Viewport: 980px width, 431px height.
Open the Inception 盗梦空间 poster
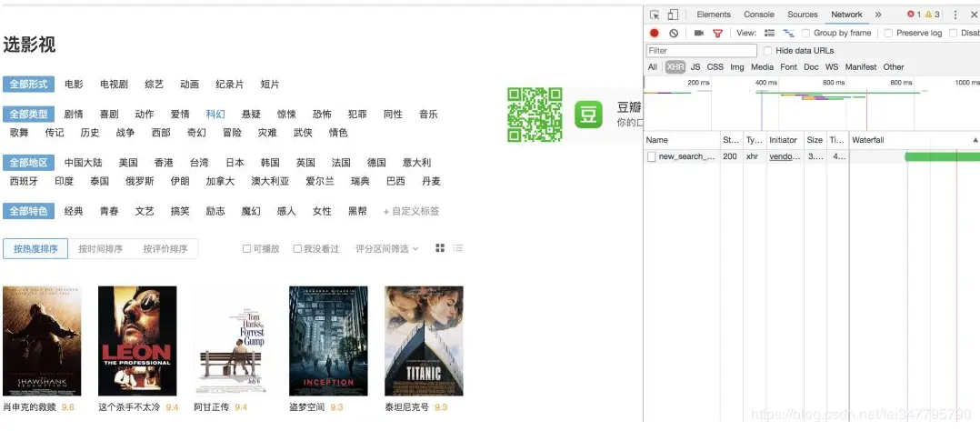329,341
